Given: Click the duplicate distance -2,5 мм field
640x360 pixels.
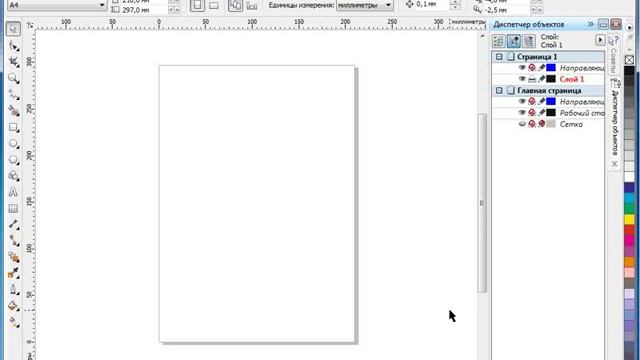Looking at the screenshot, I should (506, 10).
